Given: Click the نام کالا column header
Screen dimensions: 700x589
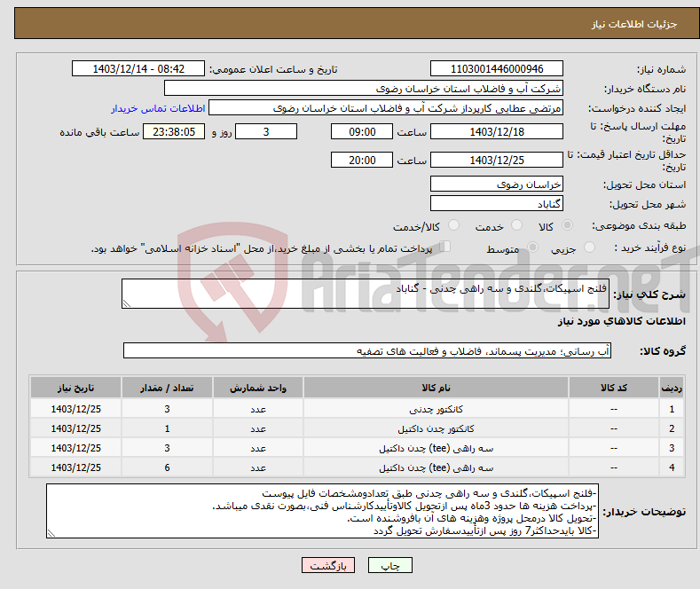Looking at the screenshot, I should 436,388.
